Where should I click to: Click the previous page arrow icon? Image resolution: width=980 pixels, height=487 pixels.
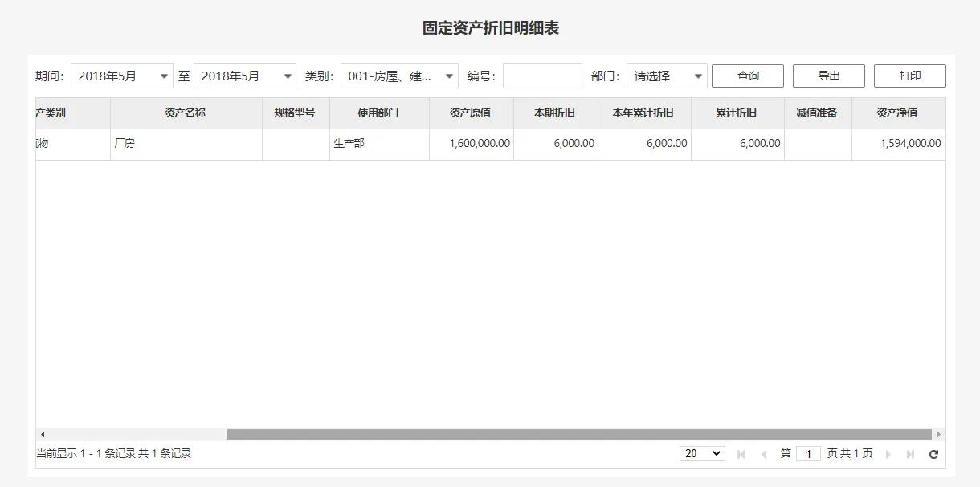tap(762, 453)
